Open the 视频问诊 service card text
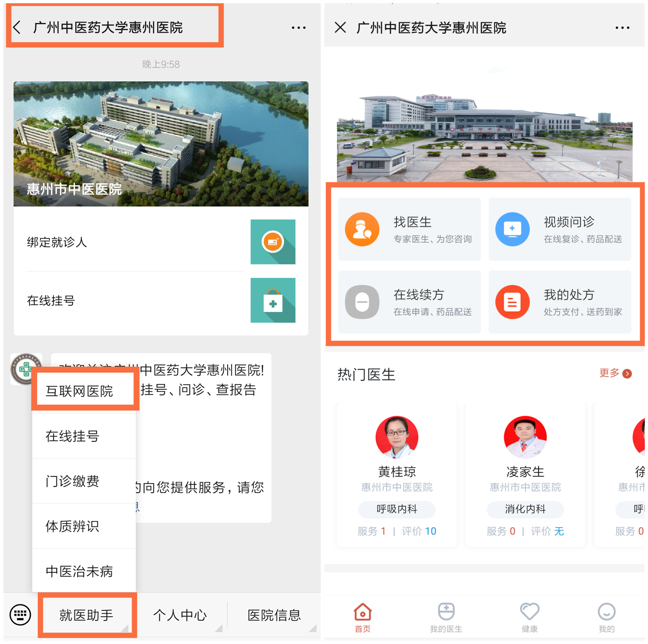 coord(569,222)
